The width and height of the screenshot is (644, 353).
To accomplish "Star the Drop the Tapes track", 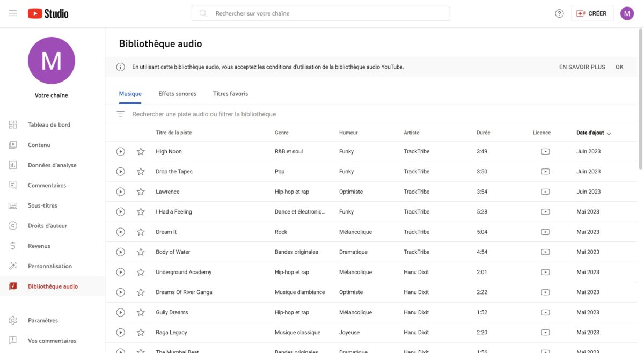I will point(141,172).
